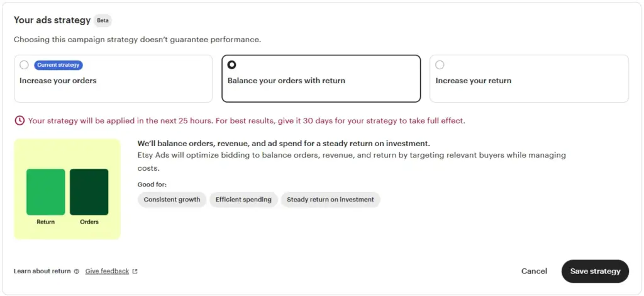Click the "Your ads strategy" heading
Viewport: 644px width, 296px height.
(52, 20)
